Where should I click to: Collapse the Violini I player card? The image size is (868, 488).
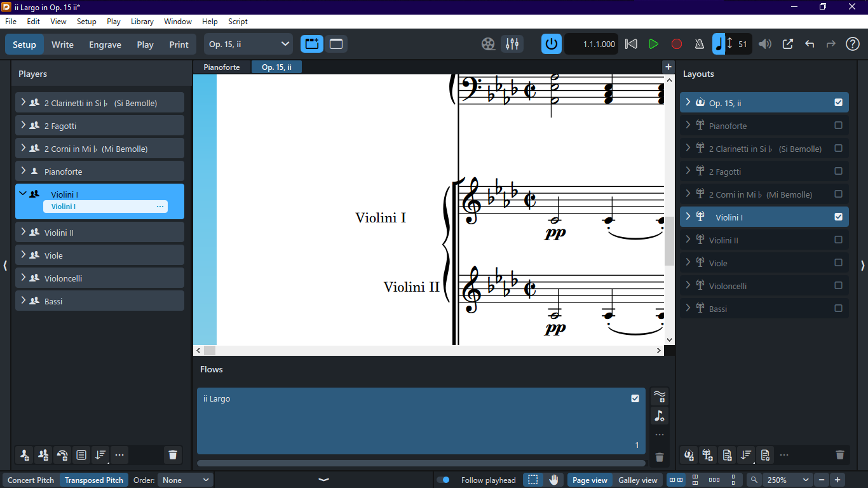24,194
